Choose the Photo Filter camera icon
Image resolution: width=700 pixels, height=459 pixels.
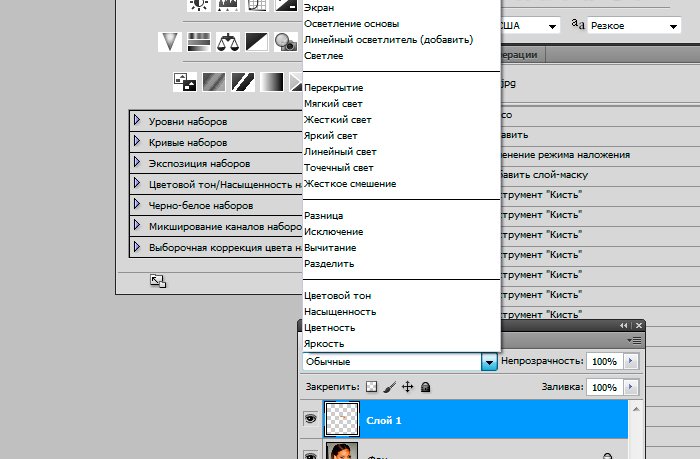click(286, 41)
